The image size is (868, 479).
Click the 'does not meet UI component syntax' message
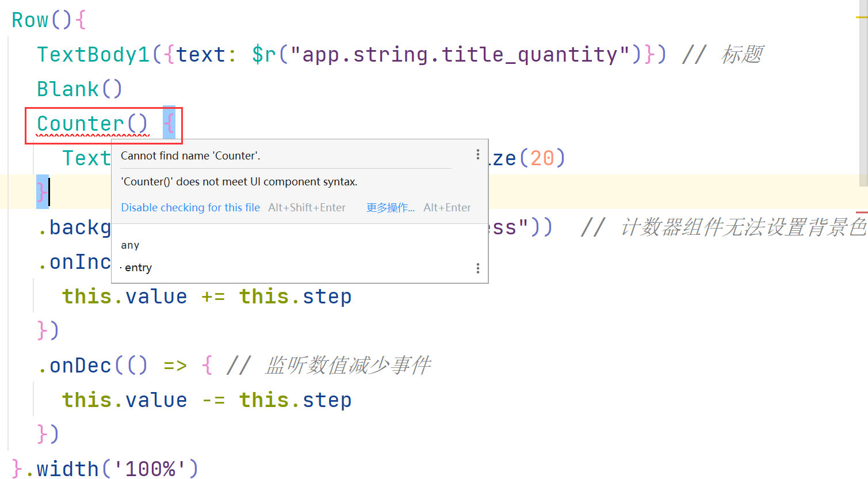point(239,181)
